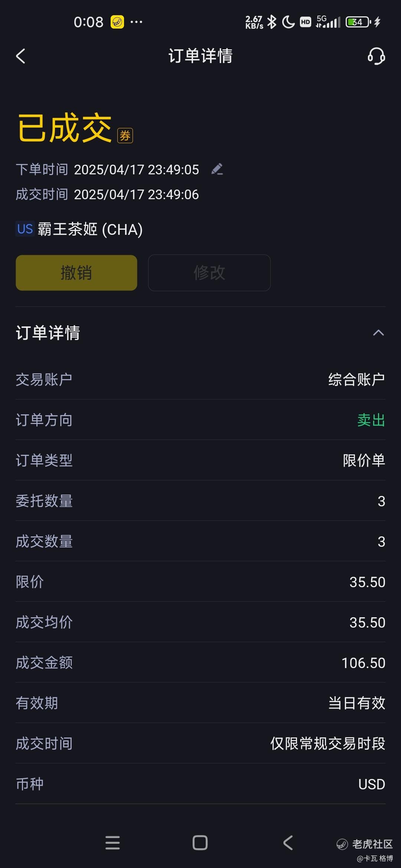Tap the Tiger app notification icon

click(x=117, y=22)
